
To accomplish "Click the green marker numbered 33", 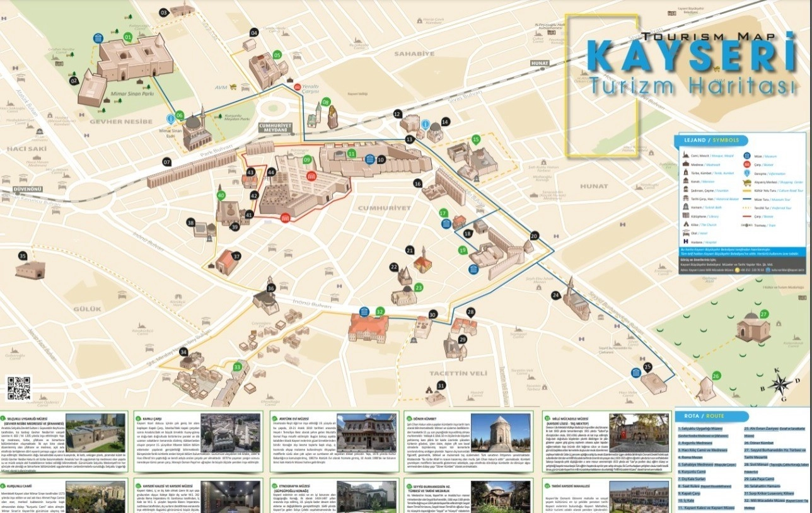I will pos(237,367).
